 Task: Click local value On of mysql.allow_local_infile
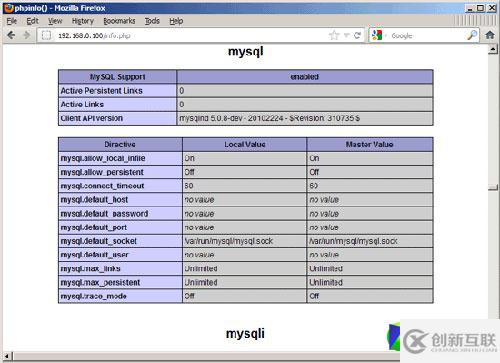pyautogui.click(x=189, y=158)
